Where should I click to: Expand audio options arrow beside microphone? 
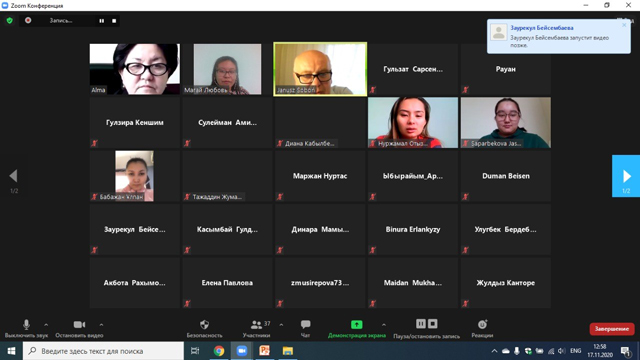(46, 325)
